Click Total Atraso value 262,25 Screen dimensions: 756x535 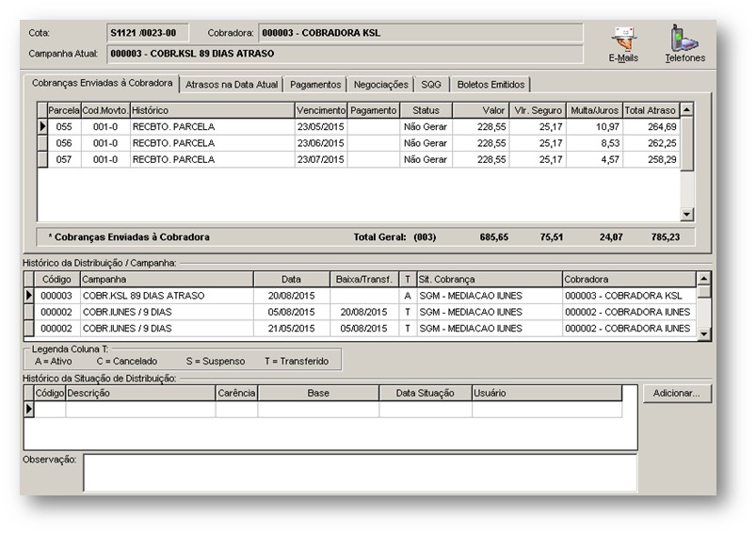651,143
